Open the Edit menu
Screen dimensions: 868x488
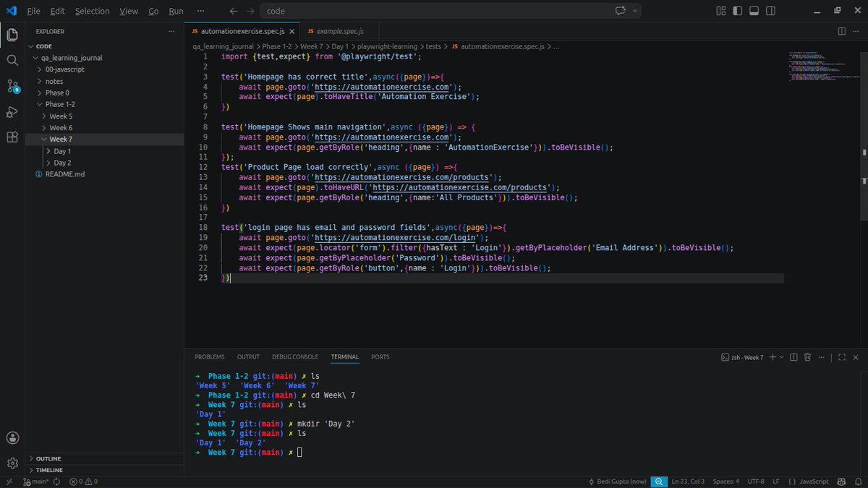pyautogui.click(x=58, y=11)
